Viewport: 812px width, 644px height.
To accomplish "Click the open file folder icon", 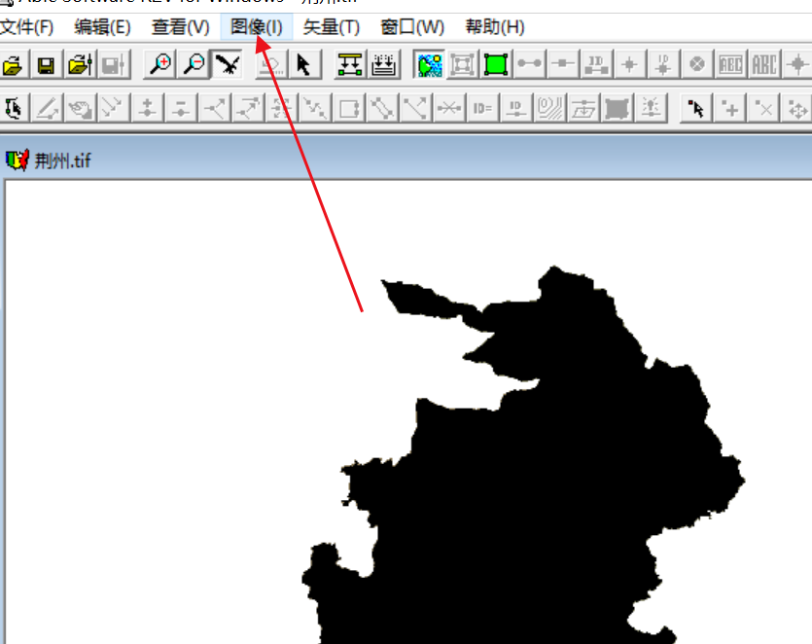I will click(12, 65).
